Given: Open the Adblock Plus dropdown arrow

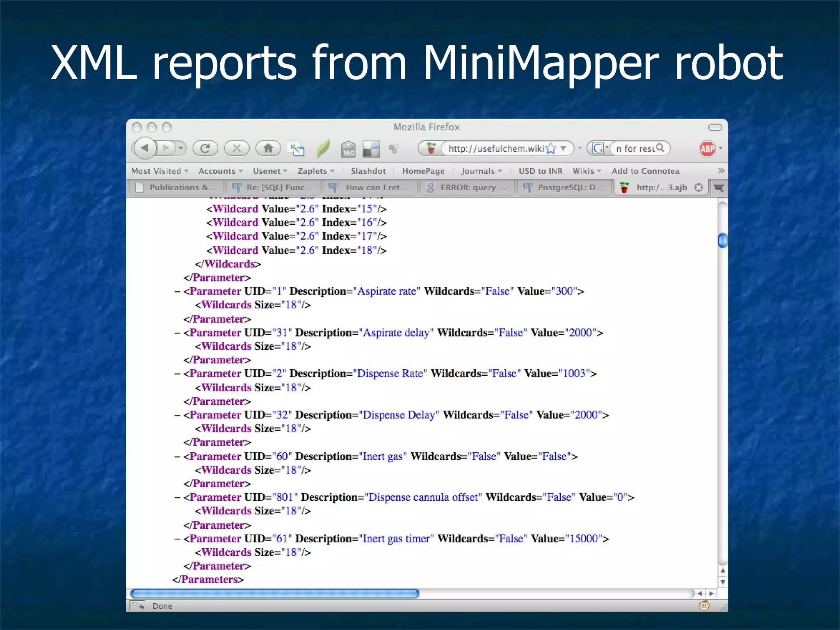Looking at the screenshot, I should click(721, 148).
